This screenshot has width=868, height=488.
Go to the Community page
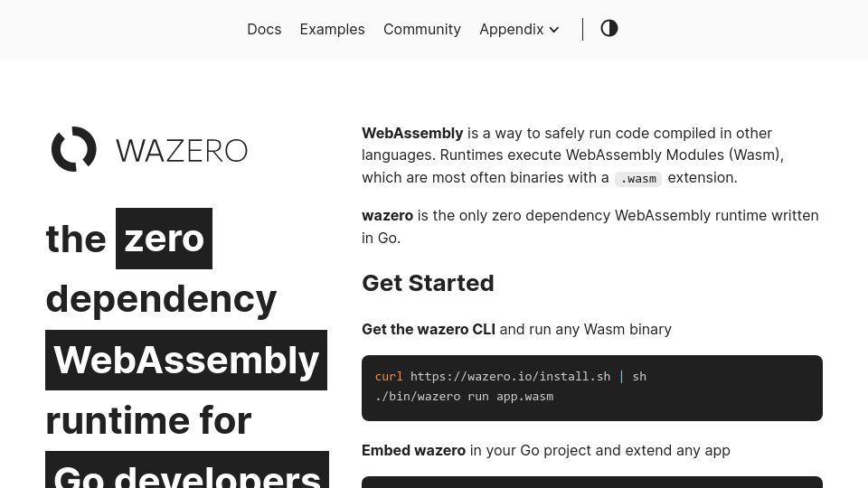pos(422,29)
